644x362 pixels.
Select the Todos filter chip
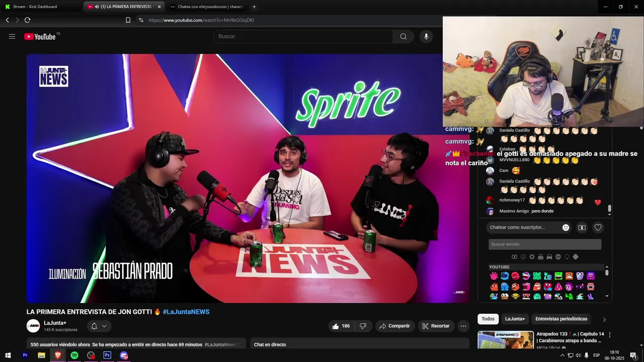(488, 319)
